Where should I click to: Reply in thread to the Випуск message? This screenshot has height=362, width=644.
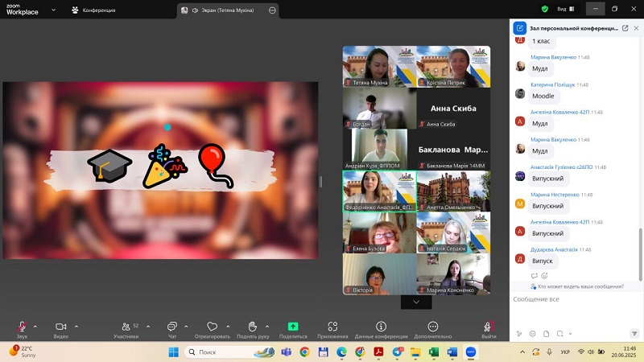534,276
